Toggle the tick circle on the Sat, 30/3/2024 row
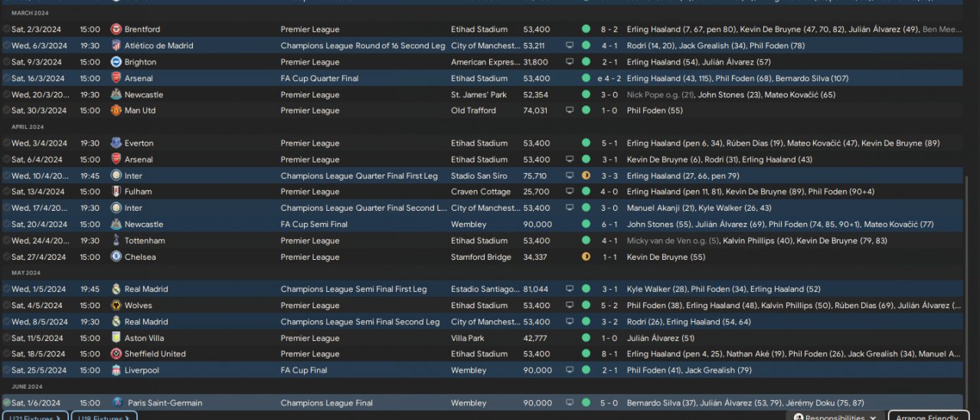The image size is (980, 420). click(6, 110)
